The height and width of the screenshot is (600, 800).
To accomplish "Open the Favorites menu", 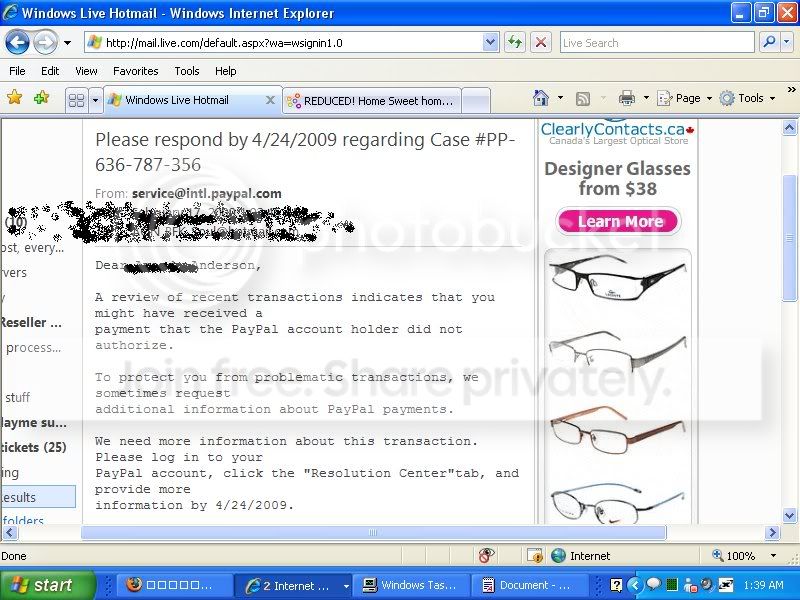I will (x=136, y=71).
